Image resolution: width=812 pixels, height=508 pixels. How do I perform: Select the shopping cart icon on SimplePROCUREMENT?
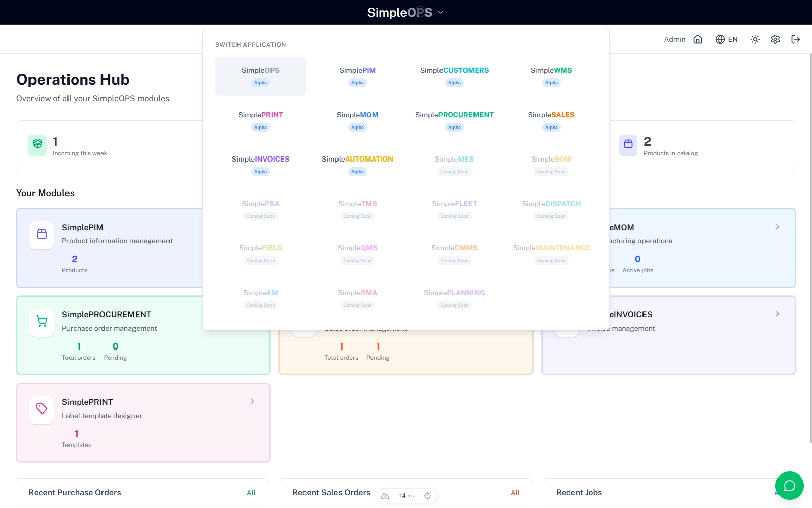click(x=41, y=322)
